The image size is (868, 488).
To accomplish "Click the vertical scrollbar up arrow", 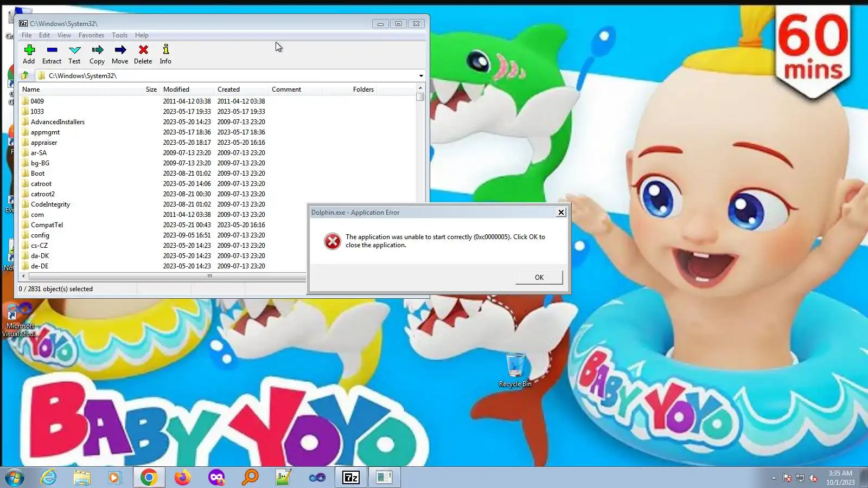I will (x=420, y=88).
